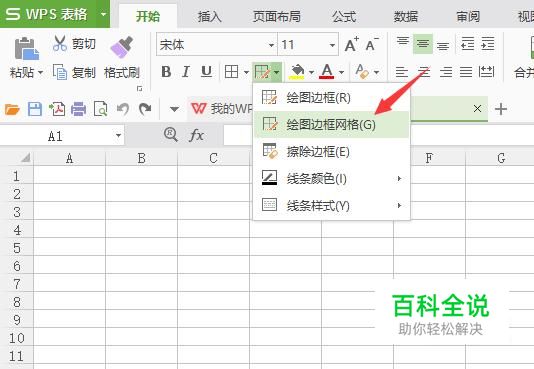Open the 线条颜色(I) submenu
The height and width of the screenshot is (369, 534).
(332, 178)
